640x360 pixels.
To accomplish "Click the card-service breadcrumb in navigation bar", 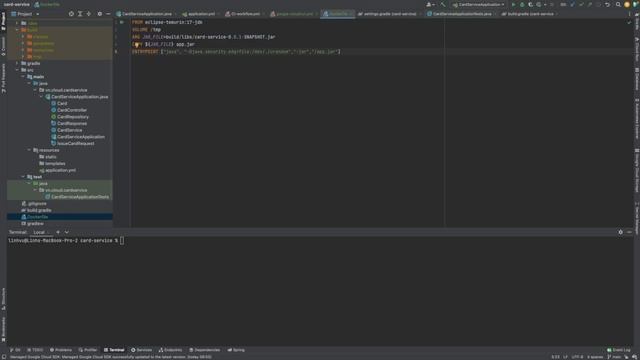I will pos(16,4).
